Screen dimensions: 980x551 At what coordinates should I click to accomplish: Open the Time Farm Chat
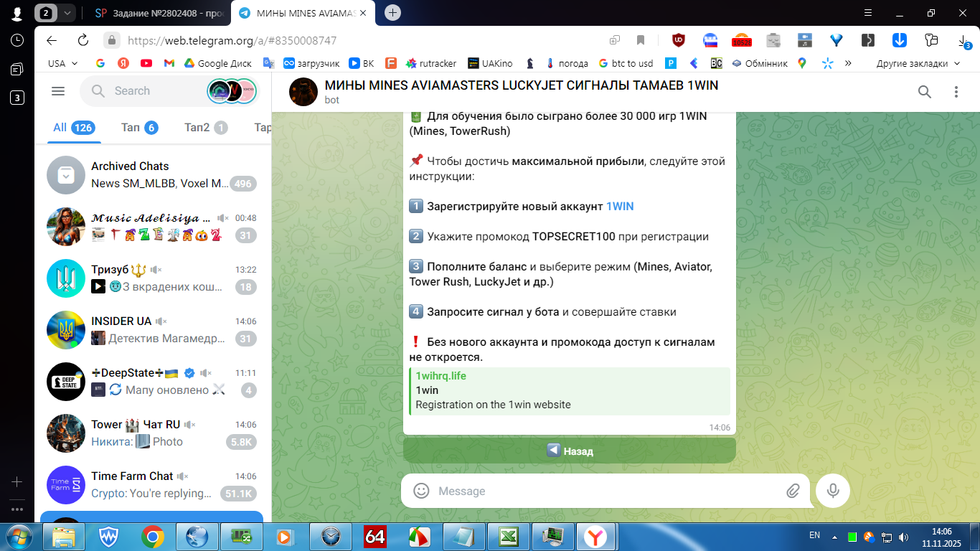click(152, 485)
